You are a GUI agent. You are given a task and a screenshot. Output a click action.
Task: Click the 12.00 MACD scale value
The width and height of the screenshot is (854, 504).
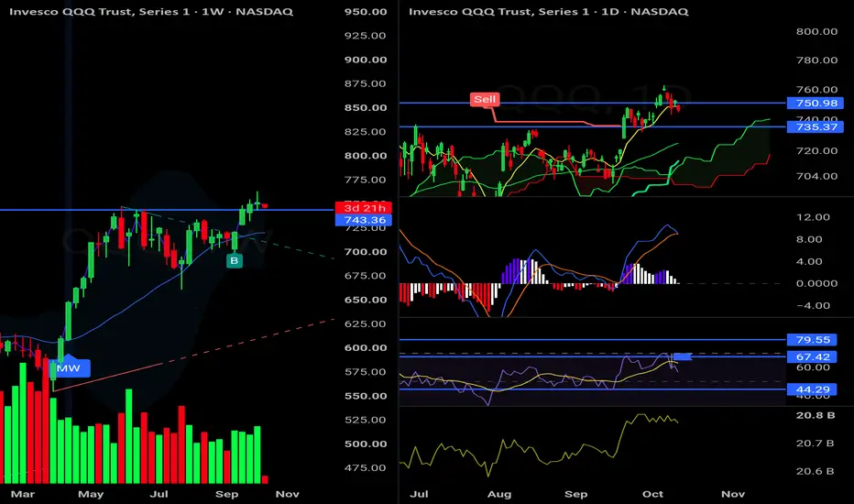coord(813,217)
